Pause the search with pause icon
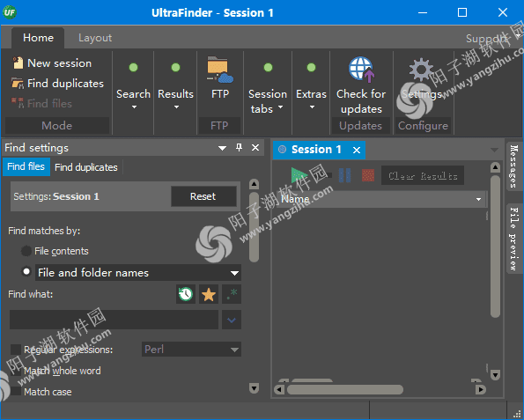Screen dimensions: 524x420 [344, 175]
